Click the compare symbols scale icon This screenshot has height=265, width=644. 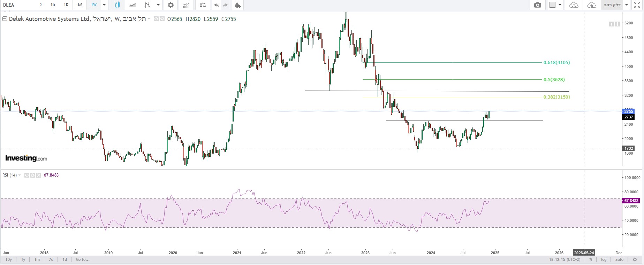(203, 5)
